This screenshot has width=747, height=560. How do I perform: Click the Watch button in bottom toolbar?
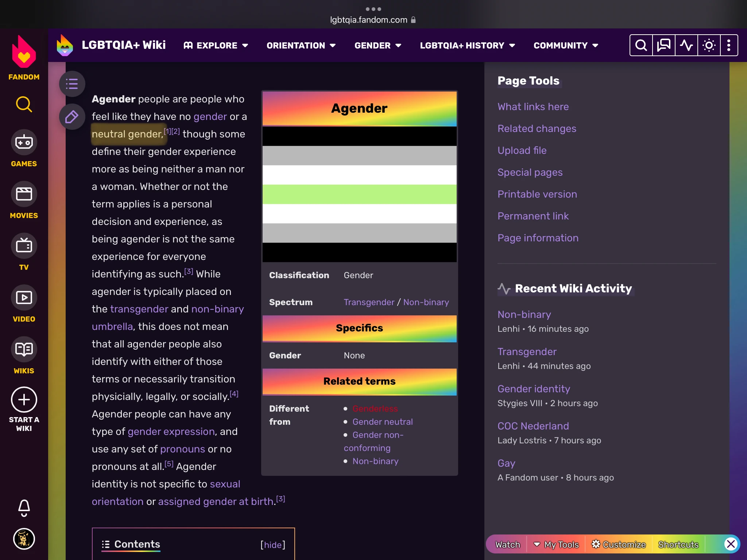point(507,544)
